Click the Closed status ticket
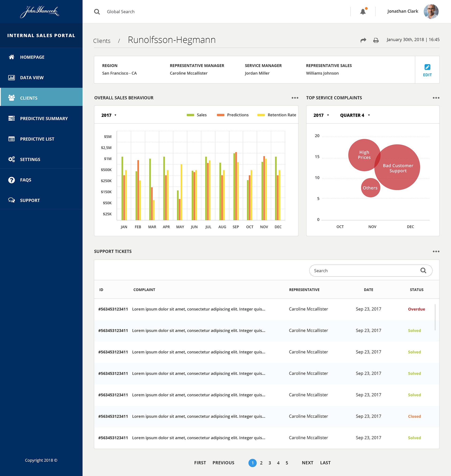 [x=414, y=416]
